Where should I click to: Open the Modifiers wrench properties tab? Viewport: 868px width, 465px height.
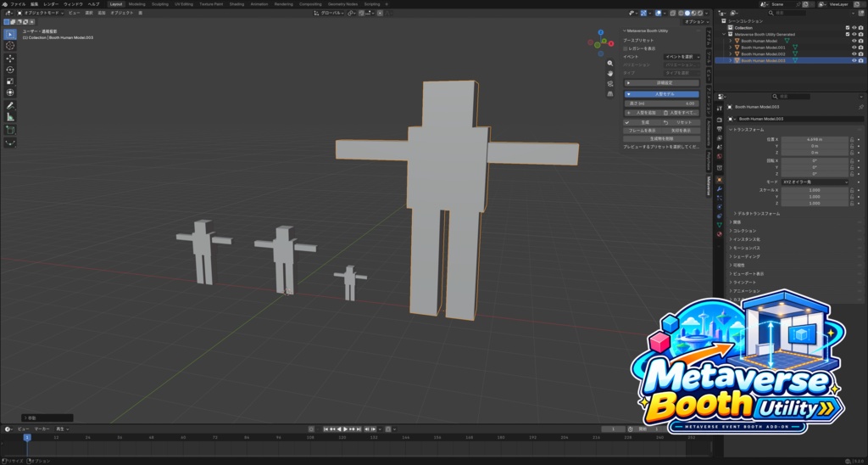(719, 189)
